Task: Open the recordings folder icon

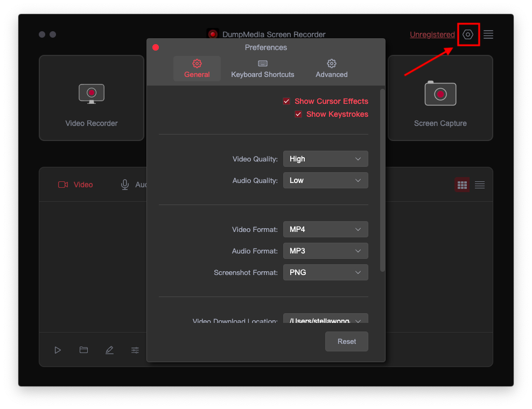Action: [83, 350]
